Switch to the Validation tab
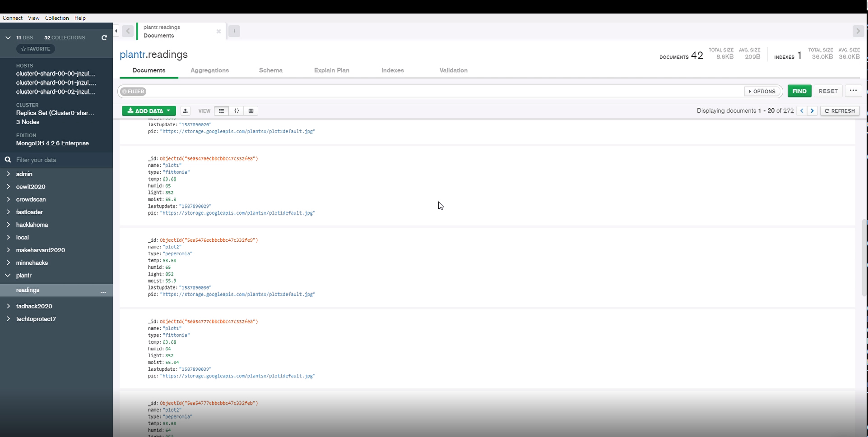The width and height of the screenshot is (868, 437). pyautogui.click(x=454, y=70)
